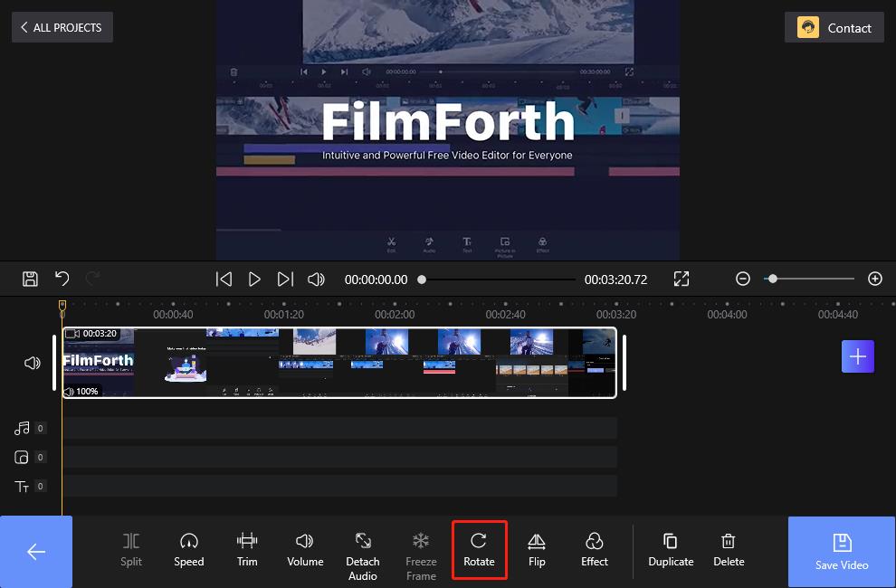Viewport: 896px width, 588px height.
Task: Click the clip's 100% volume indicator
Action: [81, 392]
